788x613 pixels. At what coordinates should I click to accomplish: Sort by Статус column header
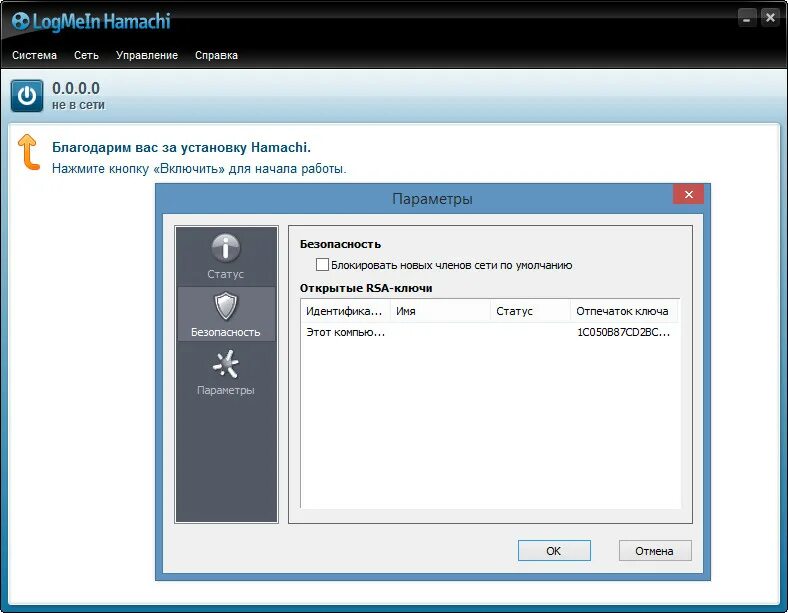click(530, 311)
